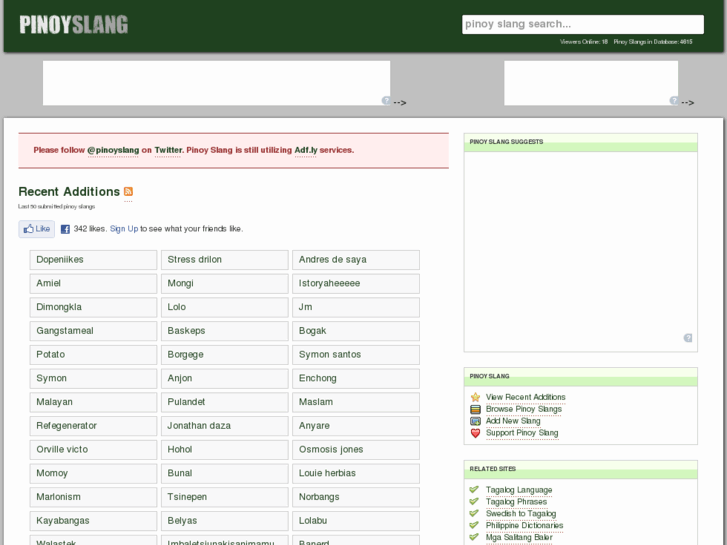Open the slang entry Andres de saya
Screen dimensions: 727x545
356,260
